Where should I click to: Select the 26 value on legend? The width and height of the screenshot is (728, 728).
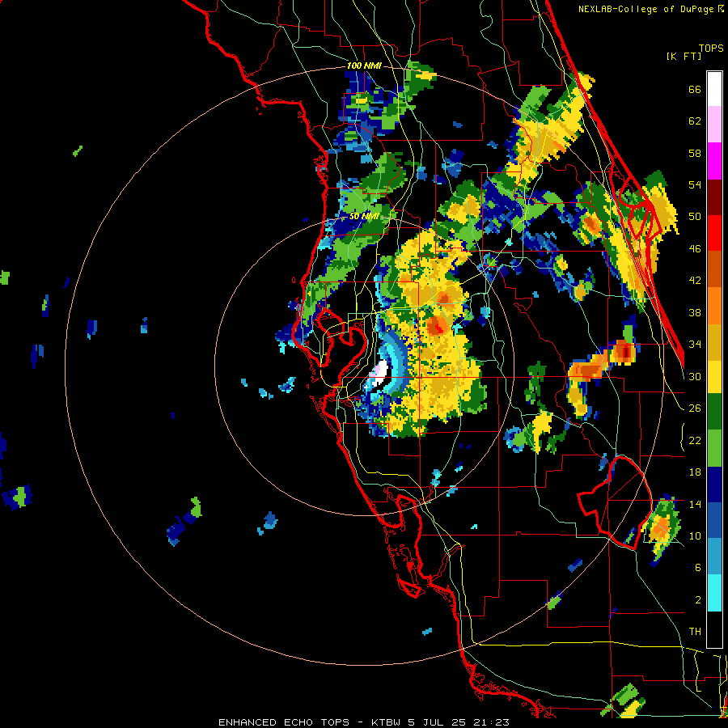695,408
